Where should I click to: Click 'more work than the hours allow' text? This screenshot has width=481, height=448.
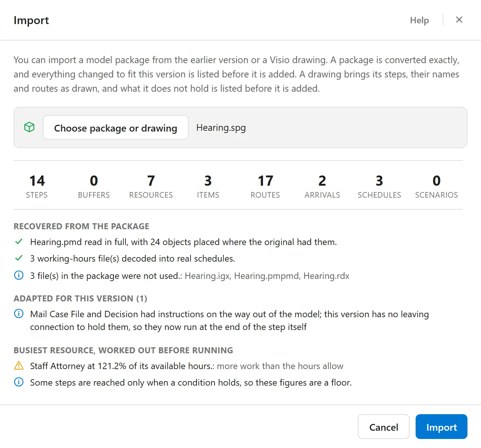coord(280,366)
